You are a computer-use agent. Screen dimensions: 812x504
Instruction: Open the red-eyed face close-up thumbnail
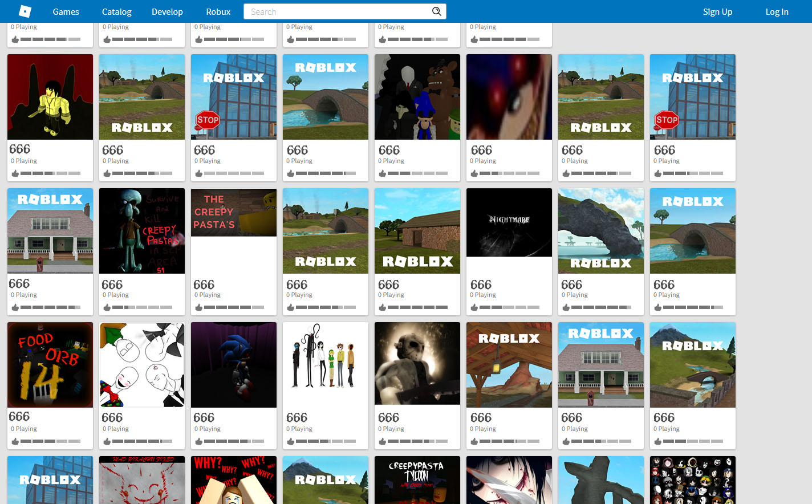click(x=509, y=97)
